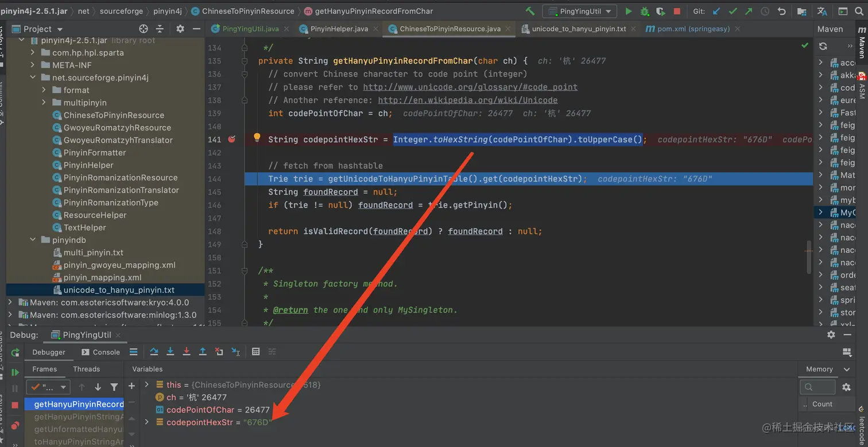Commit changes with the Git checkmark icon
The image size is (868, 447).
(x=733, y=11)
